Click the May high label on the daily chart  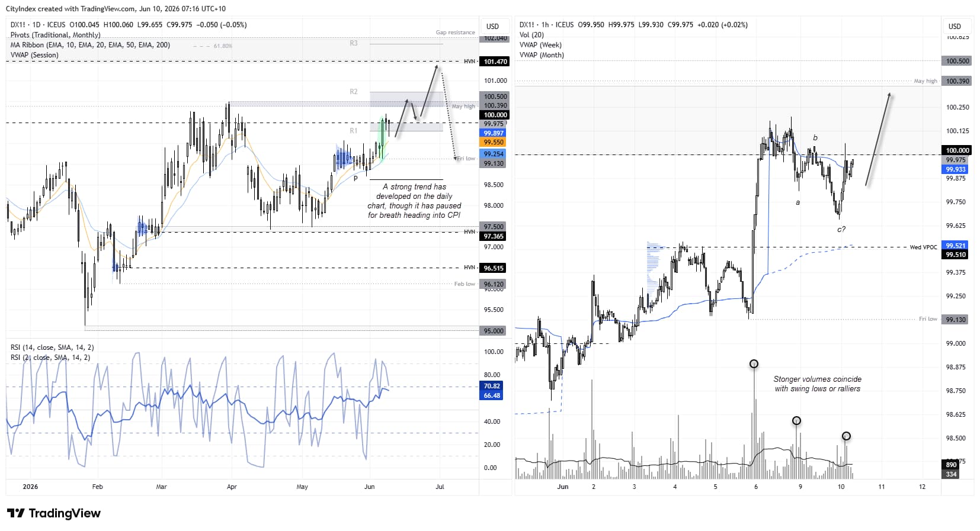463,107
